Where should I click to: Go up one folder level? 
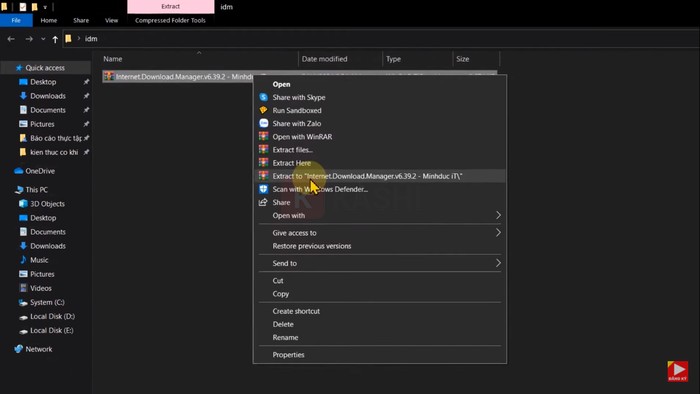pos(55,39)
